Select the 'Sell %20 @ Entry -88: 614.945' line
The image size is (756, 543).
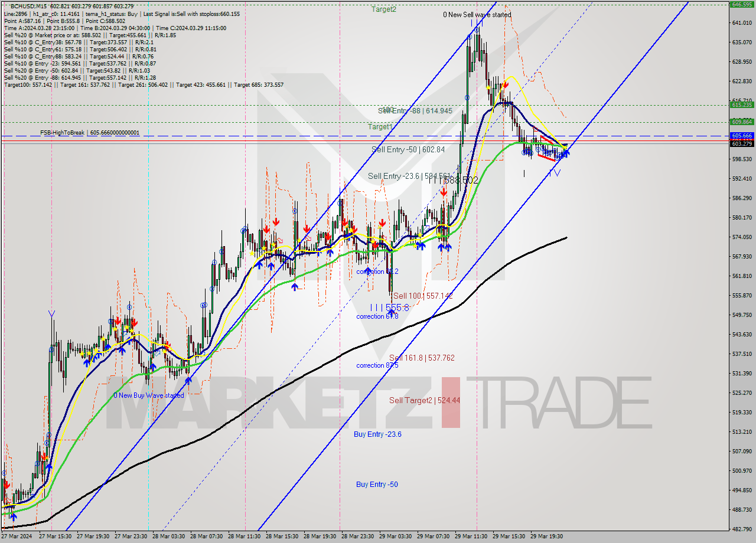coord(79,77)
